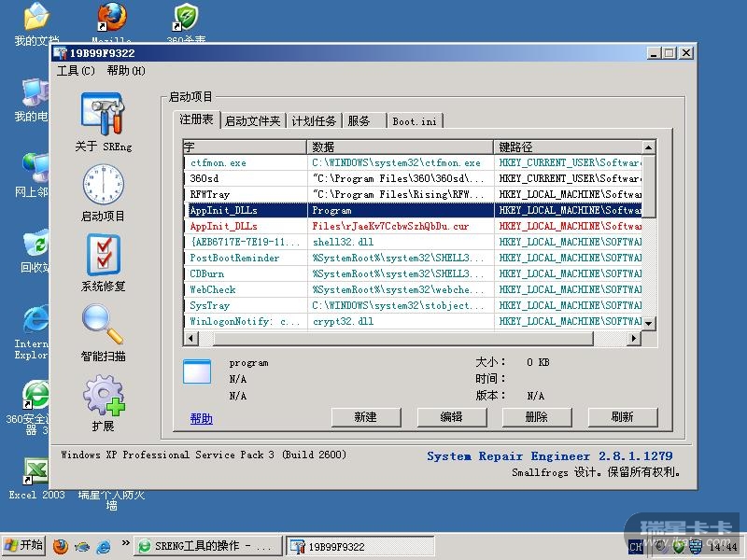Viewport: 747px width, 560px height.
Task: Click the horizontal scroll right arrow
Action: (x=633, y=338)
